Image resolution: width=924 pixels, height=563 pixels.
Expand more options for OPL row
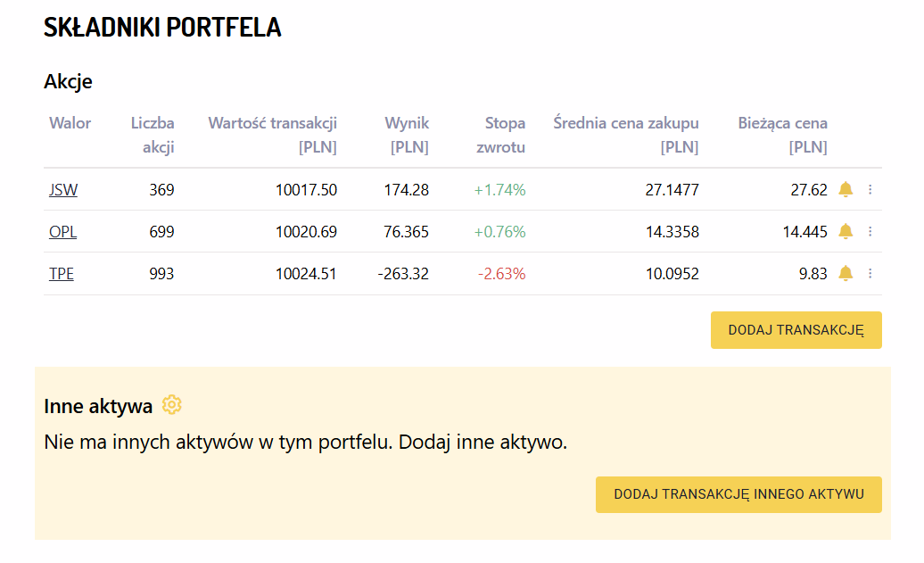tap(870, 231)
